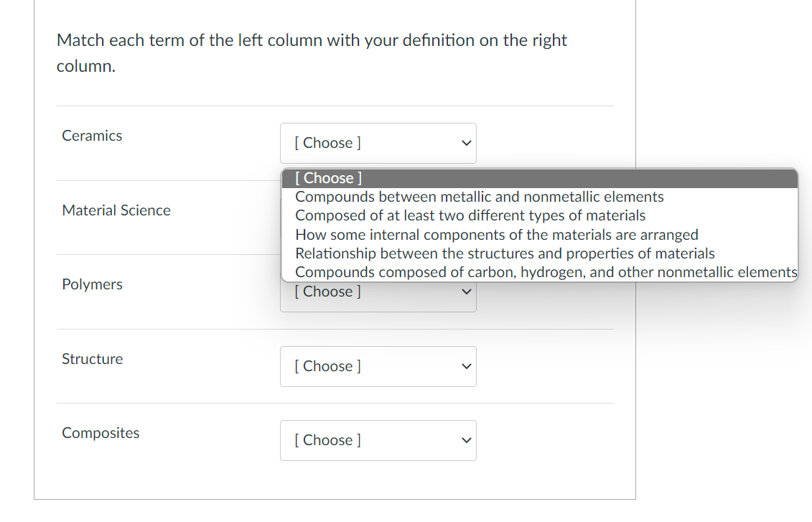This screenshot has height=522, width=812.
Task: Open the Polymers definition dropdown
Action: 378,292
